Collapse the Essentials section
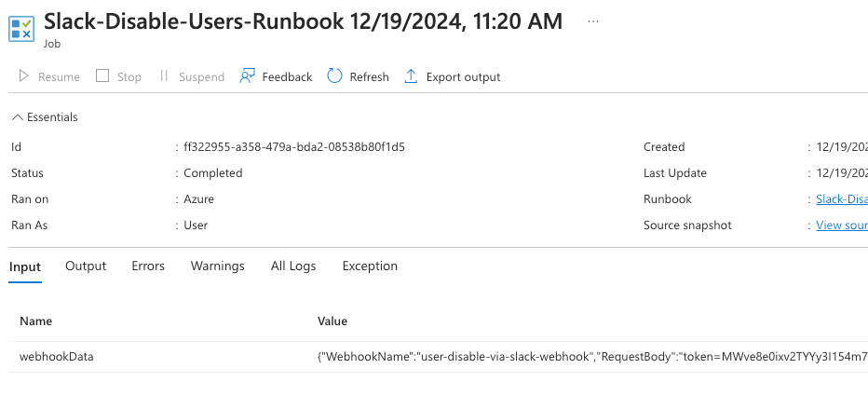Screen dimensions: 868x396 tap(45, 116)
